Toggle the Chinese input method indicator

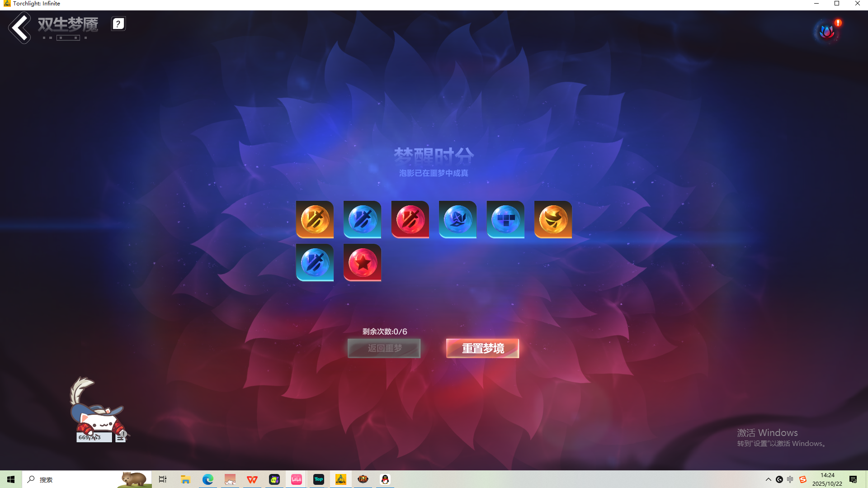(x=790, y=479)
